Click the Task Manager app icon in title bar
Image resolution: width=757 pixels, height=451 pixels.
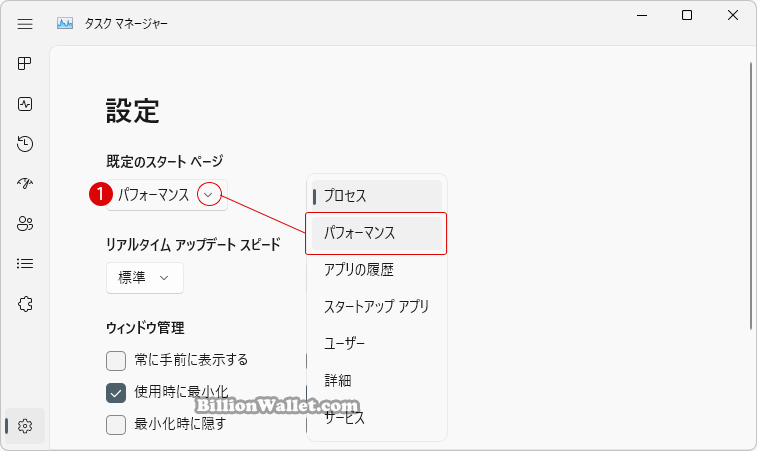click(x=65, y=23)
